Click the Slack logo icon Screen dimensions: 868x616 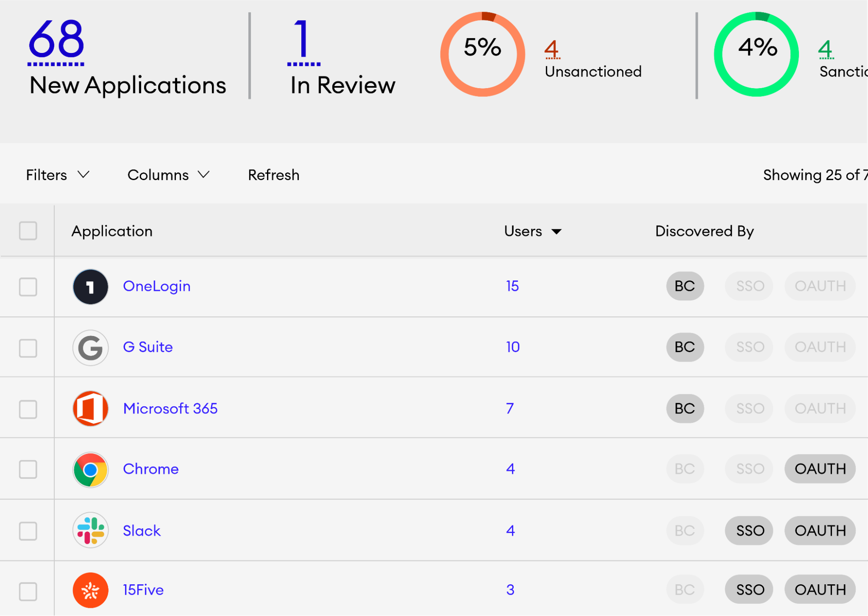click(90, 531)
